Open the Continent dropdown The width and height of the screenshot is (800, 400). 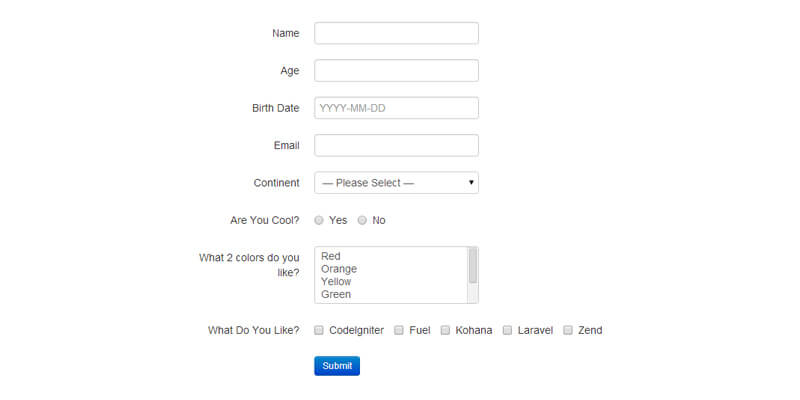(x=396, y=183)
